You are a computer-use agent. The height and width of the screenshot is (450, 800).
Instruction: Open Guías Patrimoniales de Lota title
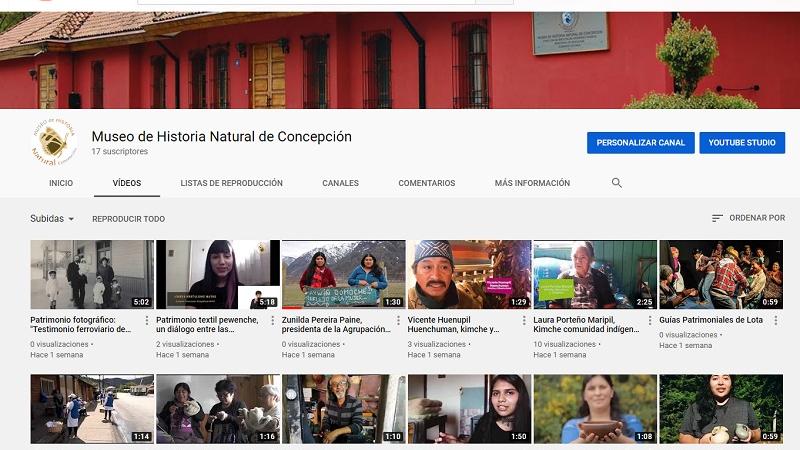coord(711,320)
